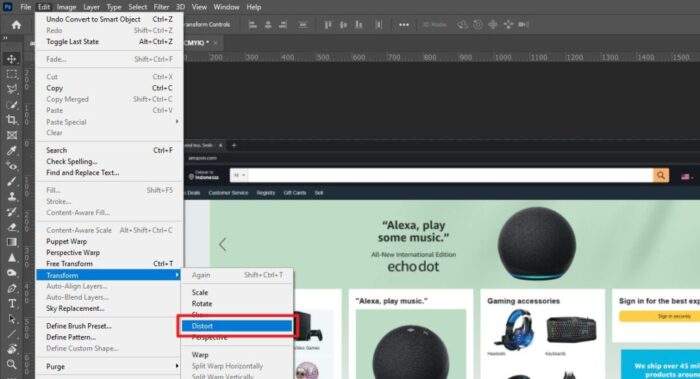Select the Clone Stamp tool
The image size is (700, 379).
tap(12, 196)
